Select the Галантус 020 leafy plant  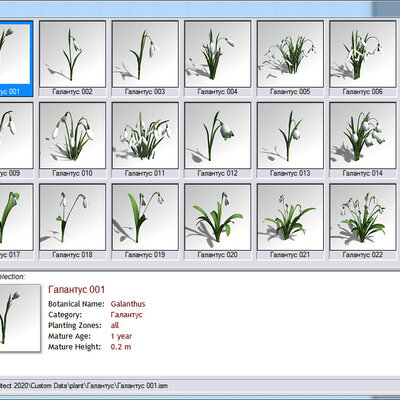pos(217,217)
